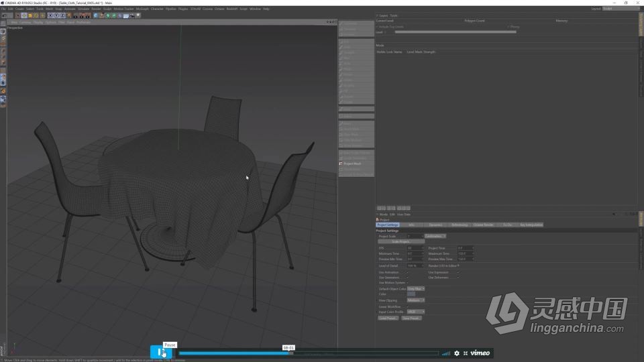The image size is (644, 362).
Task: Choose the Smooth sculpt brush
Action: [356, 52]
